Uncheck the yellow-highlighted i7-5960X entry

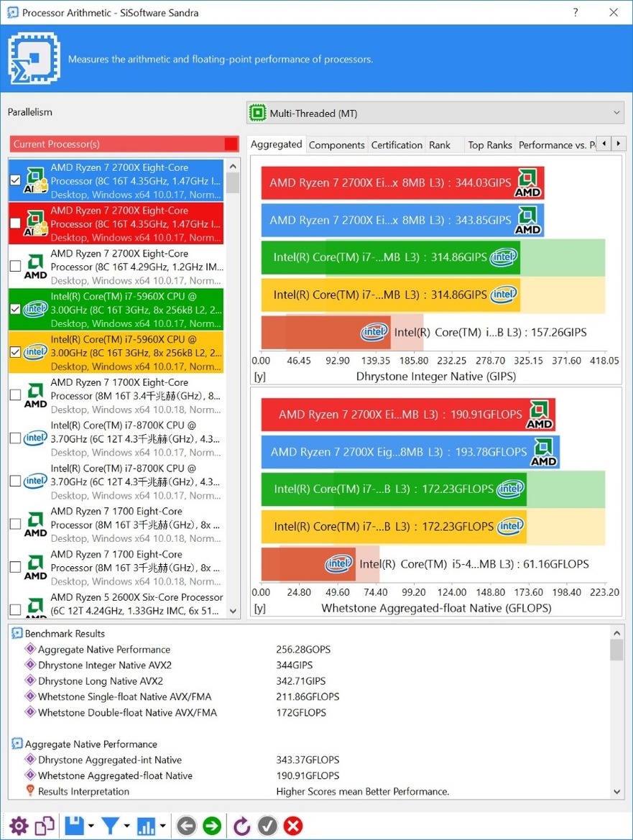pos(16,352)
